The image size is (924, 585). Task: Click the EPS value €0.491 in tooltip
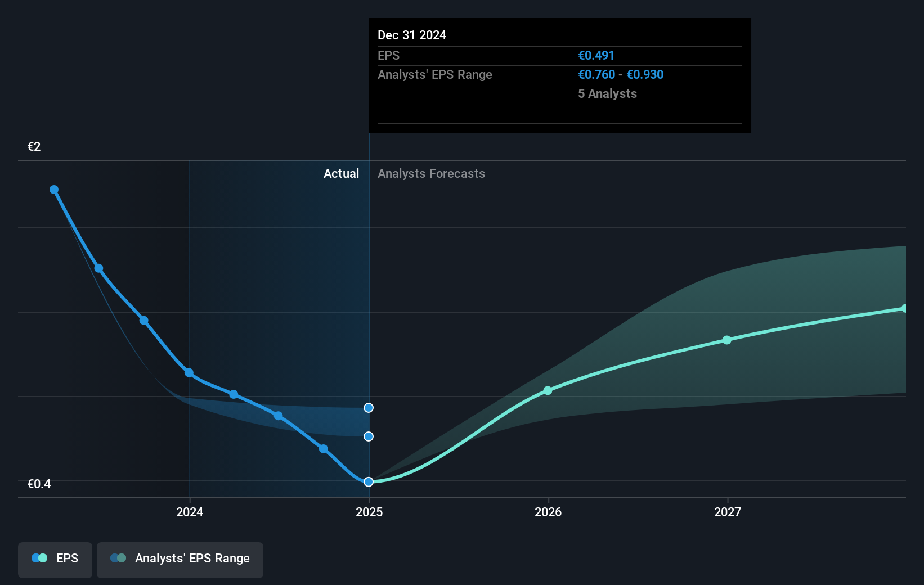tap(596, 56)
